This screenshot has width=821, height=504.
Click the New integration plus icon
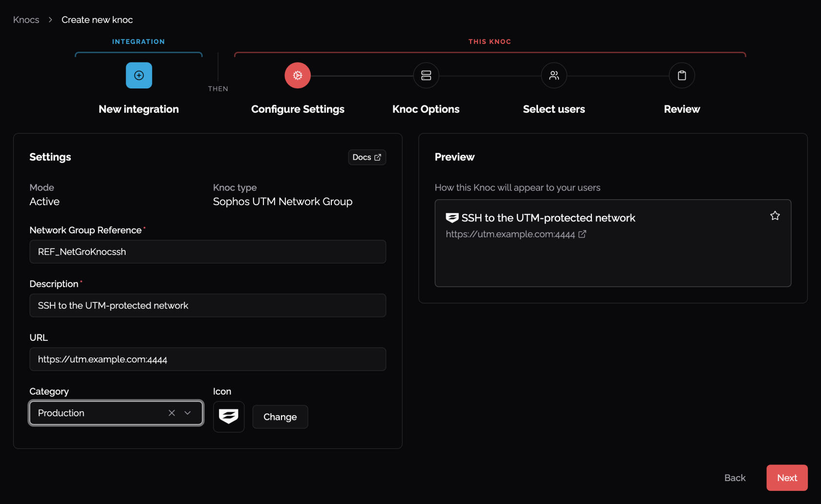[x=139, y=75]
